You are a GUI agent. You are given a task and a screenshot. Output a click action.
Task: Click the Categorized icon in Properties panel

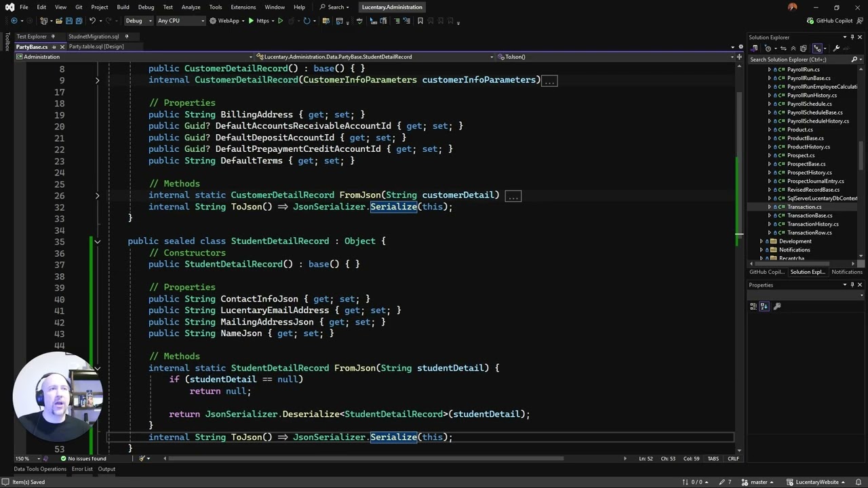(753, 306)
